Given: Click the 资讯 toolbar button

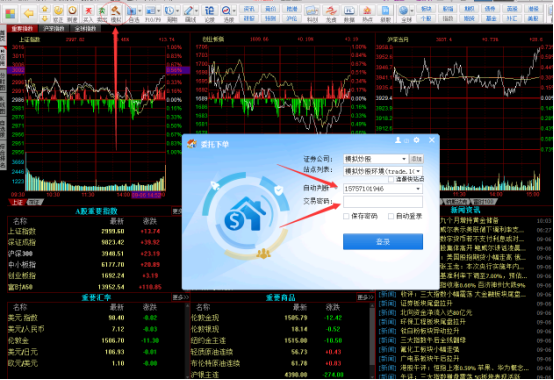Looking at the screenshot, I should 249,9.
